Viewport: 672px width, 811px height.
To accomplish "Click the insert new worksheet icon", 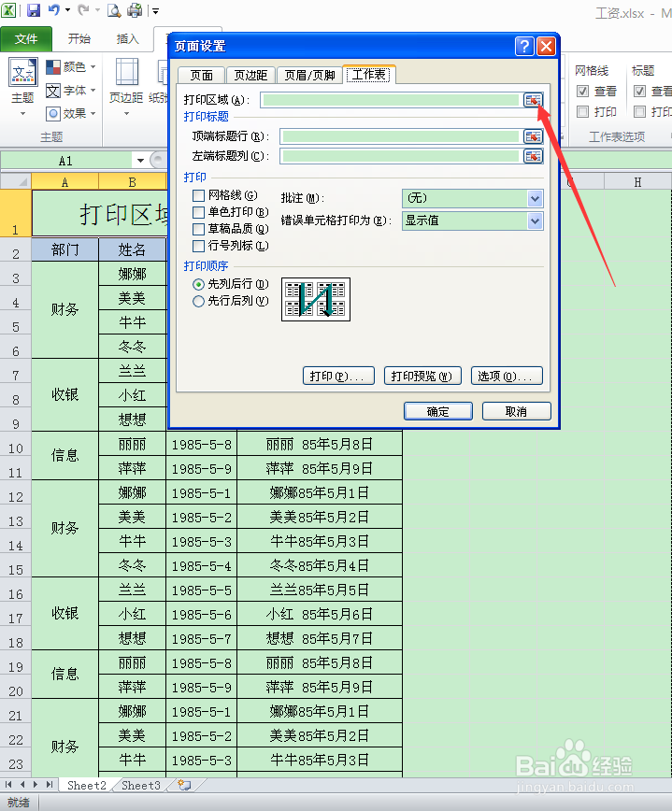I will pyautogui.click(x=184, y=785).
